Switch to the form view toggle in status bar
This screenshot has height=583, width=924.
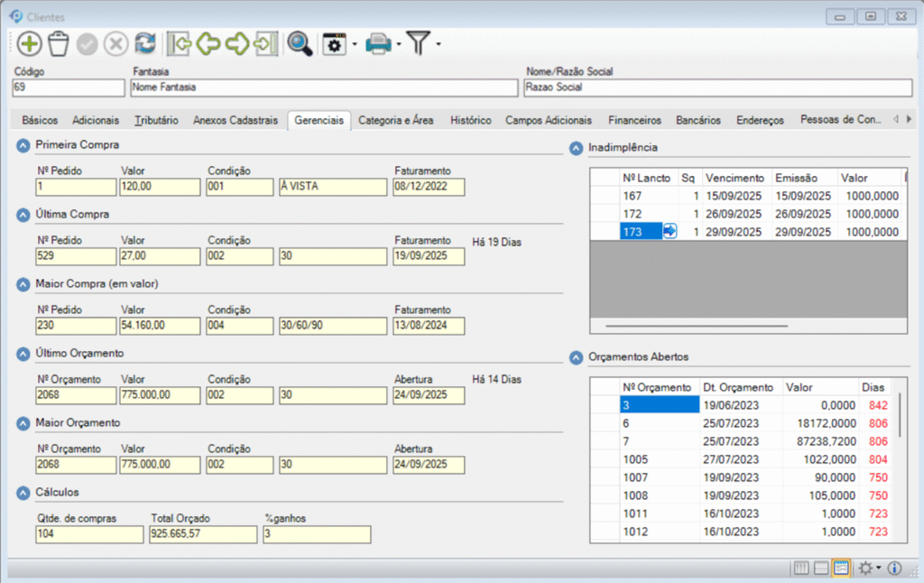(841, 569)
